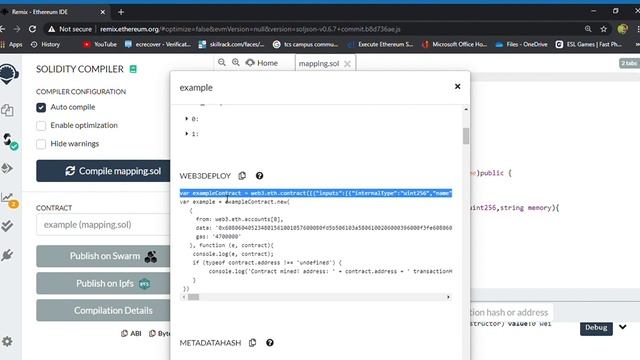Open Deploy & run transactions sidebar icon
The width and height of the screenshot is (640, 360).
pyautogui.click(x=7, y=169)
